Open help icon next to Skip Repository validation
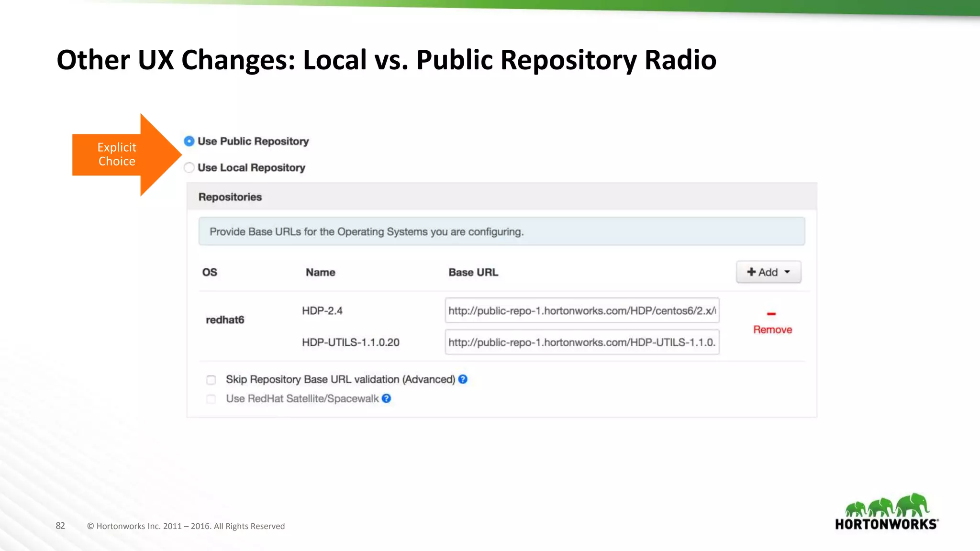 coord(463,379)
